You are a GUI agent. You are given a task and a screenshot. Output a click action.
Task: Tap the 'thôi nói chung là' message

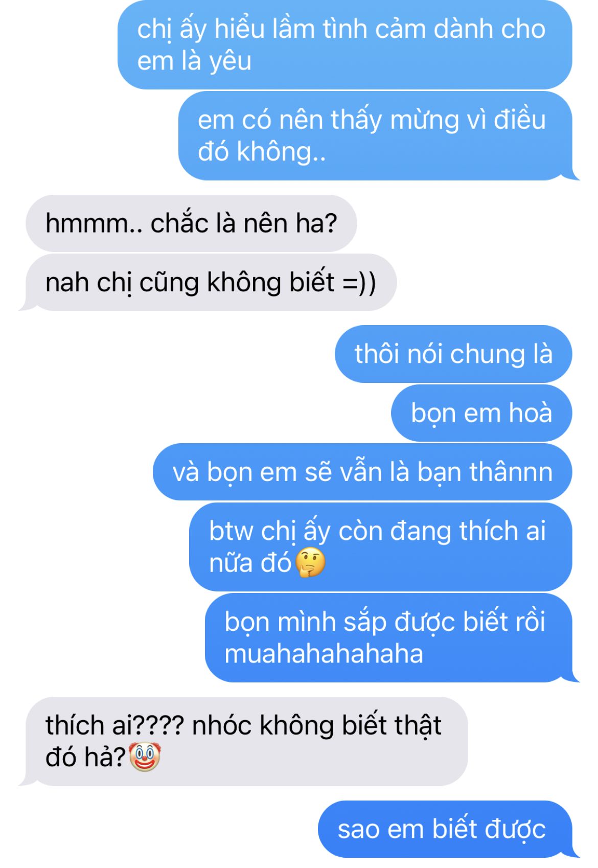453,354
